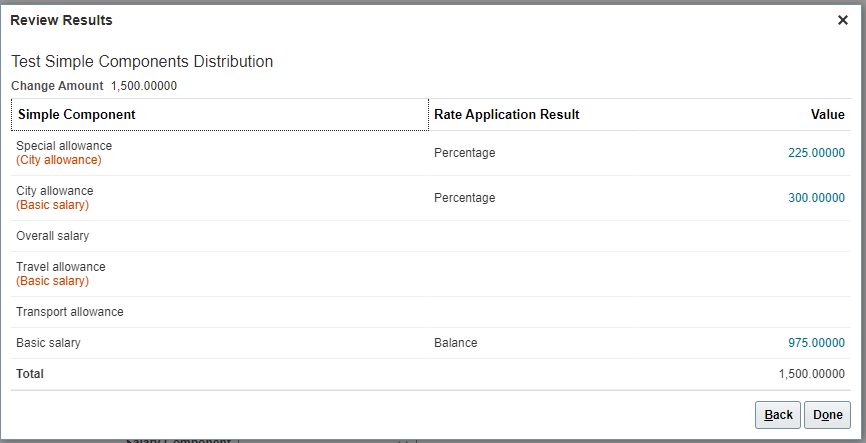
Task: Click the Back button
Action: coord(778,415)
